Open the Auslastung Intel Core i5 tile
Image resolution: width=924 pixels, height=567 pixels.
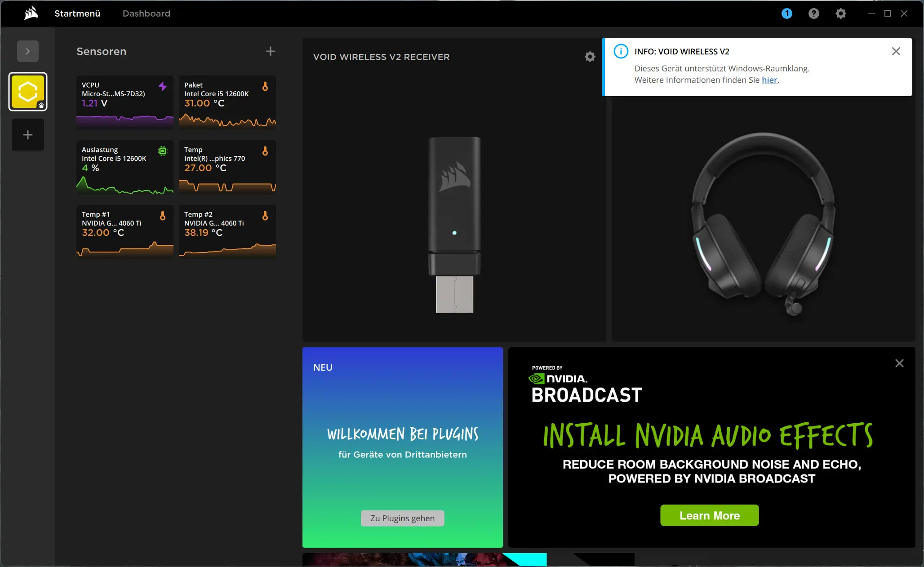(124, 167)
